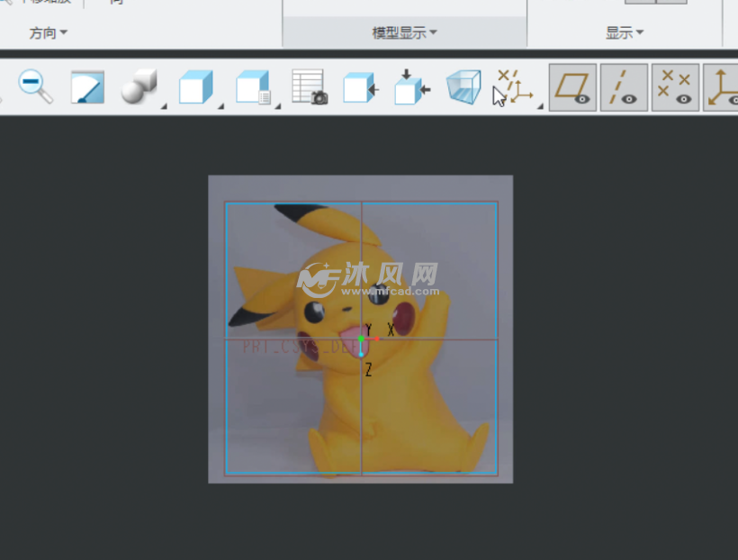Toggle the perspective view transparent cube icon
This screenshot has height=560, width=738.
(x=464, y=87)
